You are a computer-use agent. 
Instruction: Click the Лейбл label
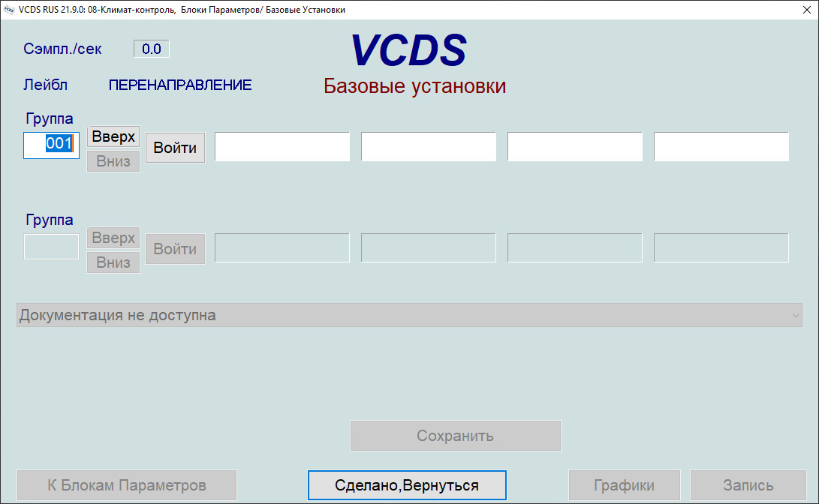coord(46,85)
